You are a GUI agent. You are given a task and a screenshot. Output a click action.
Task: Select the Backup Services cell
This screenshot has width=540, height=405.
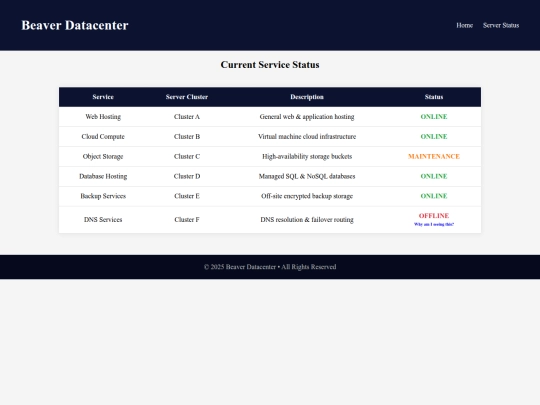tap(103, 196)
